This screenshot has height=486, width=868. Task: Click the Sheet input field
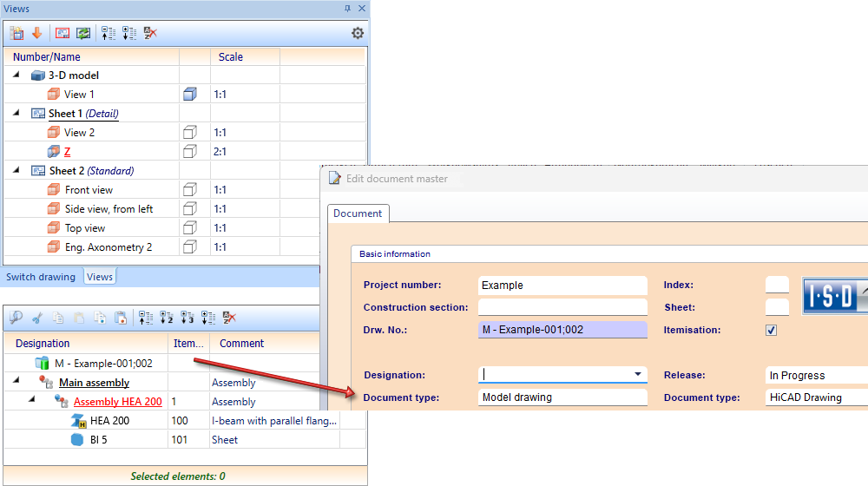pyautogui.click(x=777, y=307)
